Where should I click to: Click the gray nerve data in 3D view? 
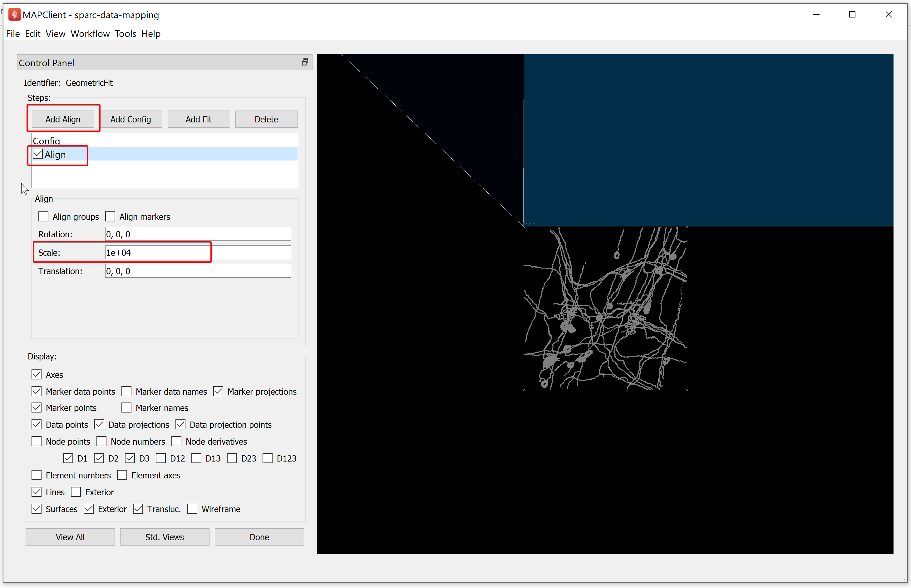tap(606, 309)
